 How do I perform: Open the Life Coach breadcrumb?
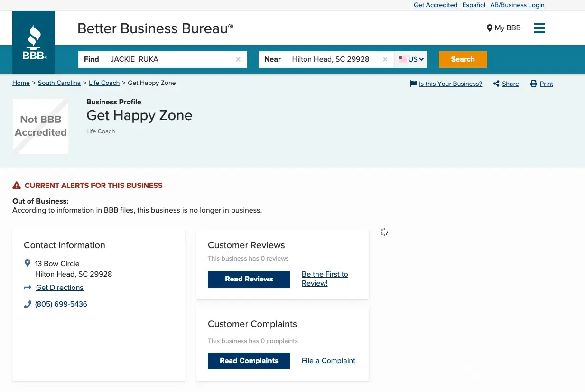pos(104,83)
